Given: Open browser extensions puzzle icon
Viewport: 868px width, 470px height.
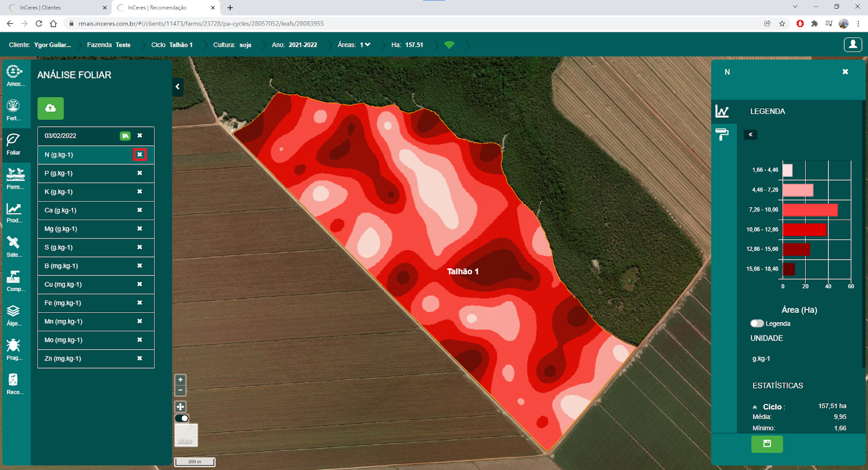Looking at the screenshot, I should [x=814, y=23].
